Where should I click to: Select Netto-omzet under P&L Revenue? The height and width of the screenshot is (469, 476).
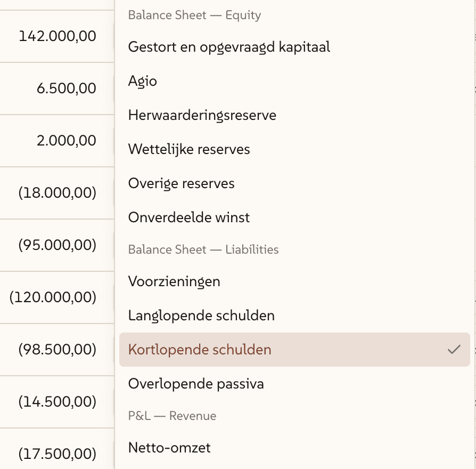(x=169, y=448)
